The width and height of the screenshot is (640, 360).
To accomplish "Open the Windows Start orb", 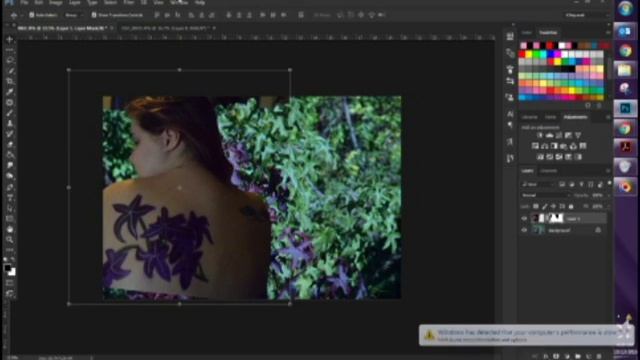I will point(625,9).
